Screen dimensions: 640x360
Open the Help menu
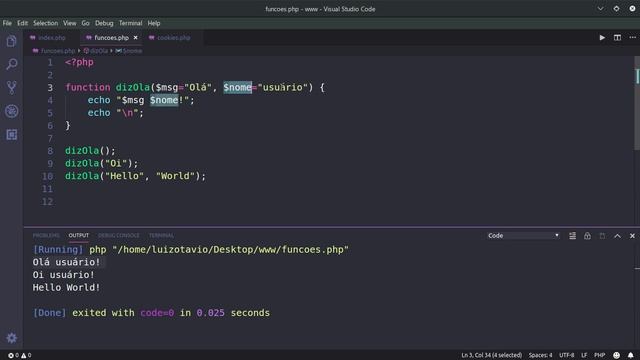(154, 23)
